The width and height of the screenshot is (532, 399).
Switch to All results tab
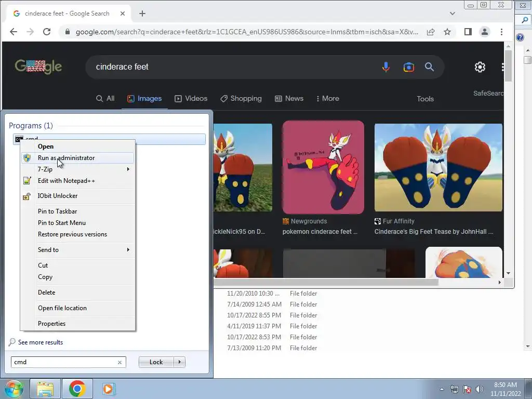point(105,98)
